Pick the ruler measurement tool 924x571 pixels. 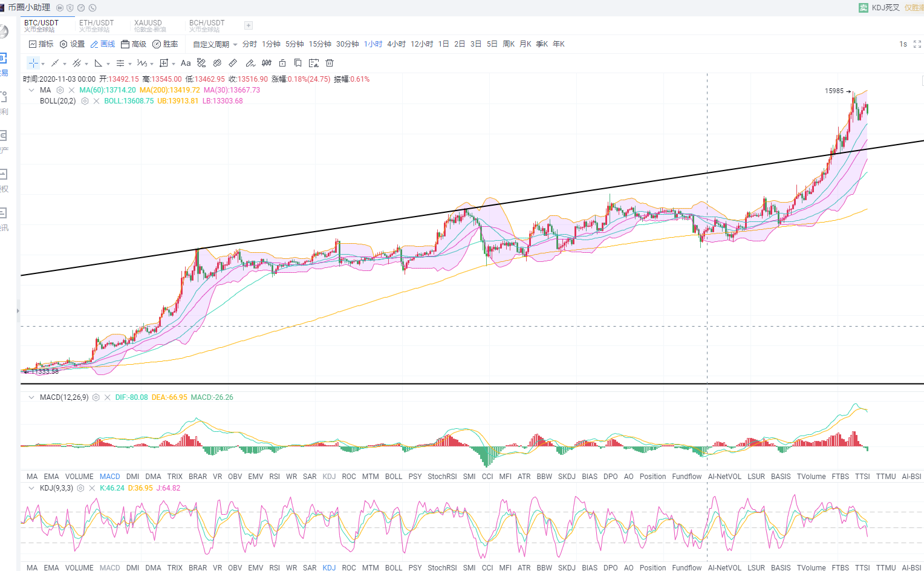(233, 63)
